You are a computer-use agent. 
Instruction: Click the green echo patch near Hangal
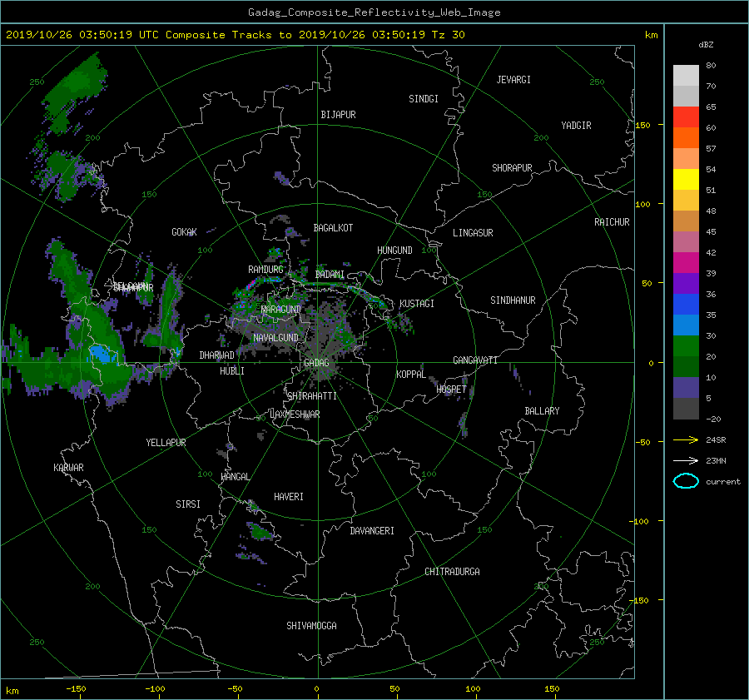[260, 531]
